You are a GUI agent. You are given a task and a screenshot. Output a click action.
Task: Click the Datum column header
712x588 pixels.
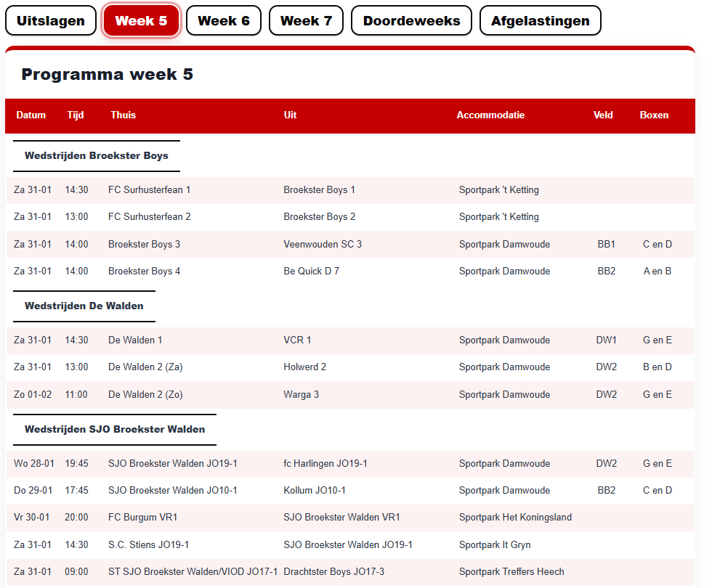pos(31,115)
